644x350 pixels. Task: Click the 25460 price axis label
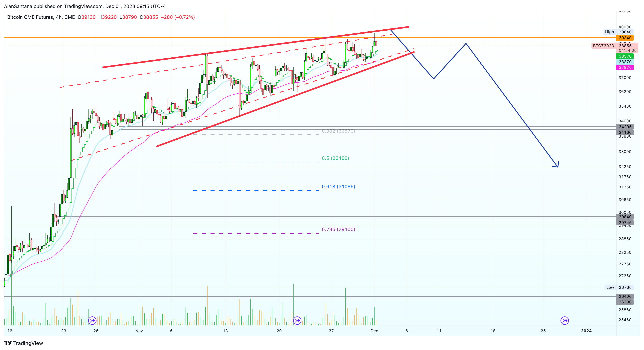tap(625, 320)
